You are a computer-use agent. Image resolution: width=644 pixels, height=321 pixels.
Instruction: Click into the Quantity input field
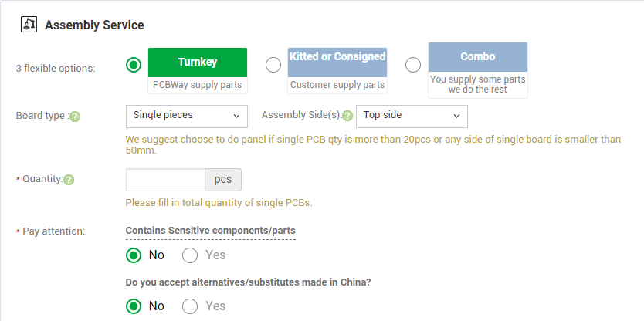click(165, 180)
